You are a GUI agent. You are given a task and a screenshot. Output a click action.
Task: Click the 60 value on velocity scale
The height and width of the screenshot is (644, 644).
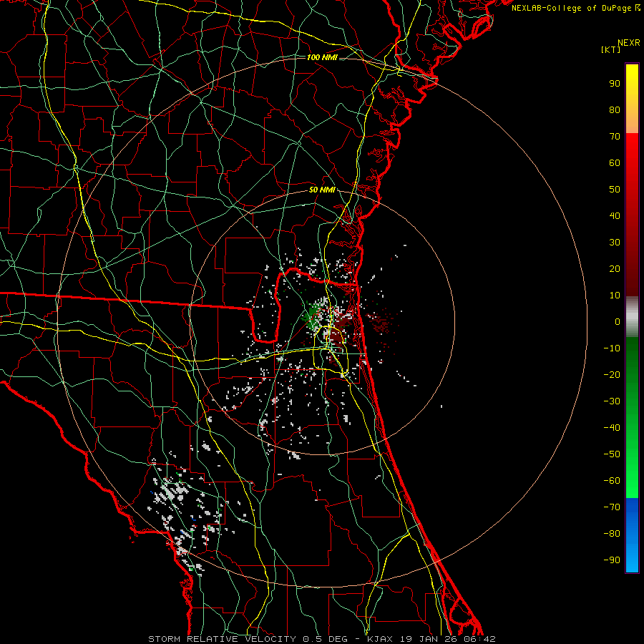point(615,162)
